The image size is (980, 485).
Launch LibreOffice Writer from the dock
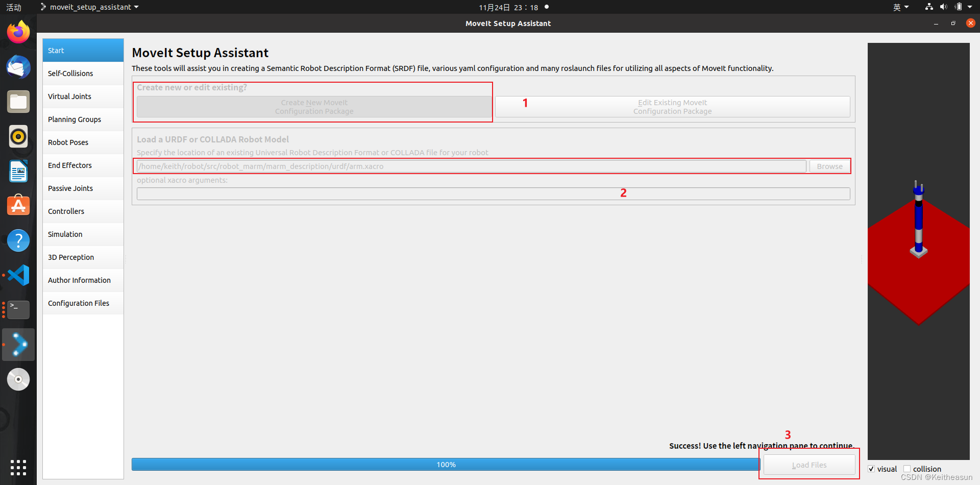(18, 171)
